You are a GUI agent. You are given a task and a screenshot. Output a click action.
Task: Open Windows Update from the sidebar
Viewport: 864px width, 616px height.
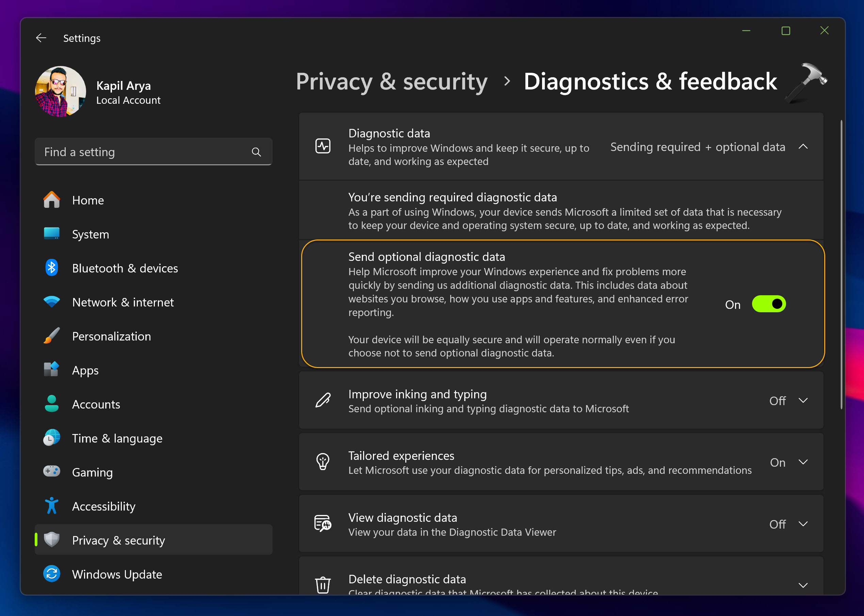click(116, 574)
